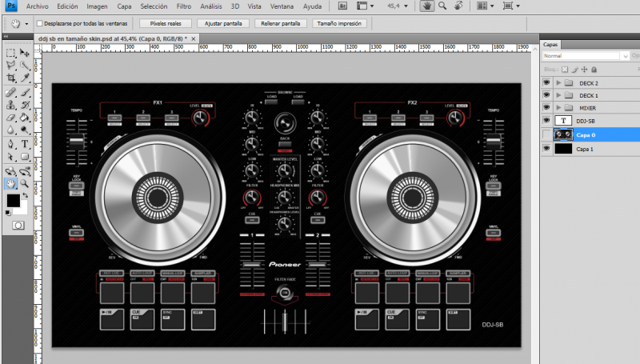640x364 pixels.
Task: Select the Brush tool
Action: pos(25,93)
